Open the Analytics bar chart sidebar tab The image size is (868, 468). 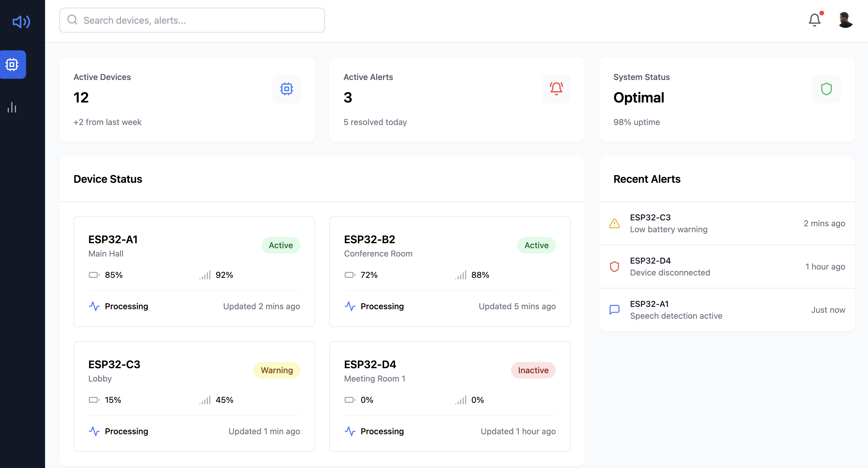(x=12, y=108)
